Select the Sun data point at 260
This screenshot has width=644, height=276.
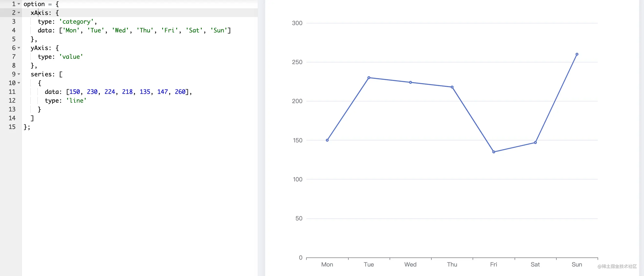pos(577,54)
